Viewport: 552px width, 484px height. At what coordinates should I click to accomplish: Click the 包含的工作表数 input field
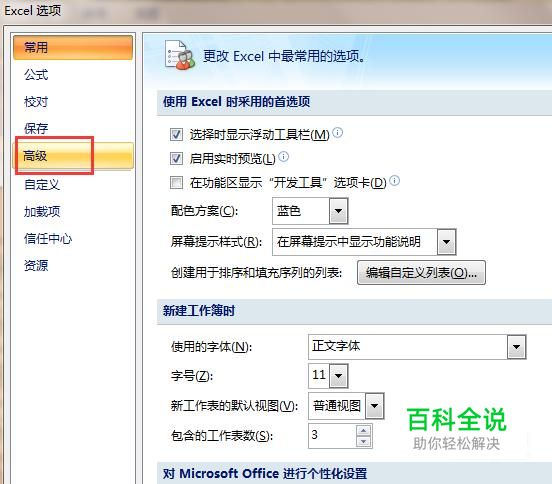pos(332,436)
